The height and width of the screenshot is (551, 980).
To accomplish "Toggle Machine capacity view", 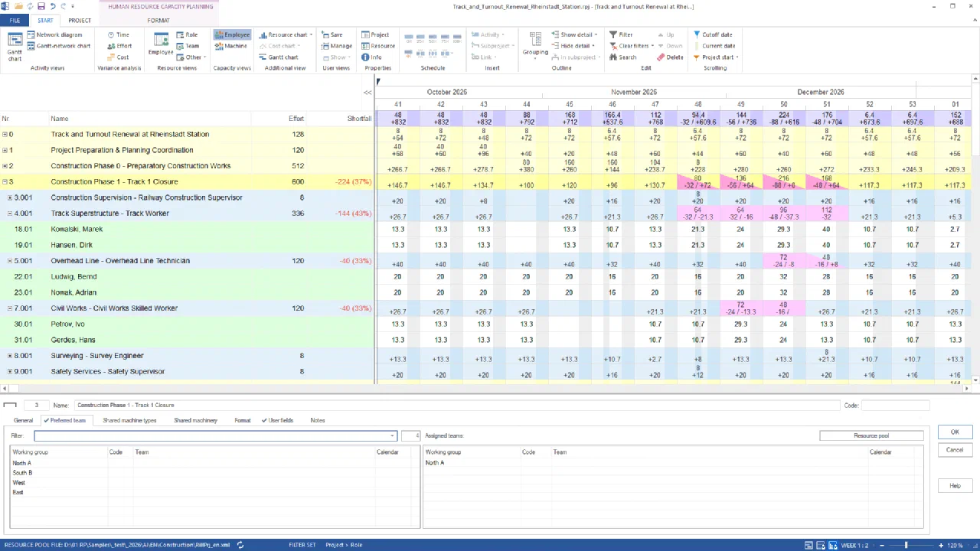I will click(231, 46).
